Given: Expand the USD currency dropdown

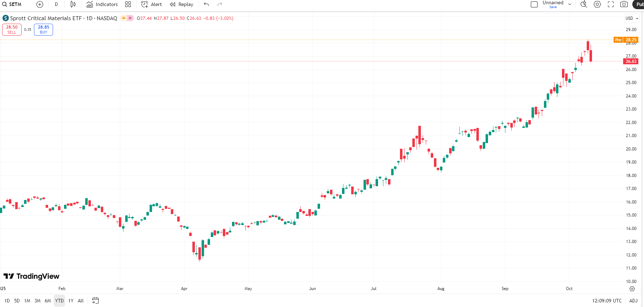Looking at the screenshot, I should (x=632, y=18).
